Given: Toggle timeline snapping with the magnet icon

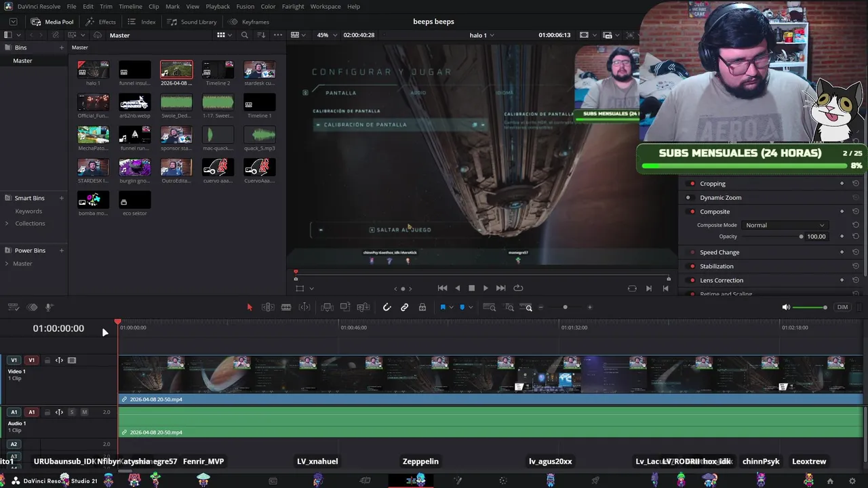Looking at the screenshot, I should tap(387, 307).
